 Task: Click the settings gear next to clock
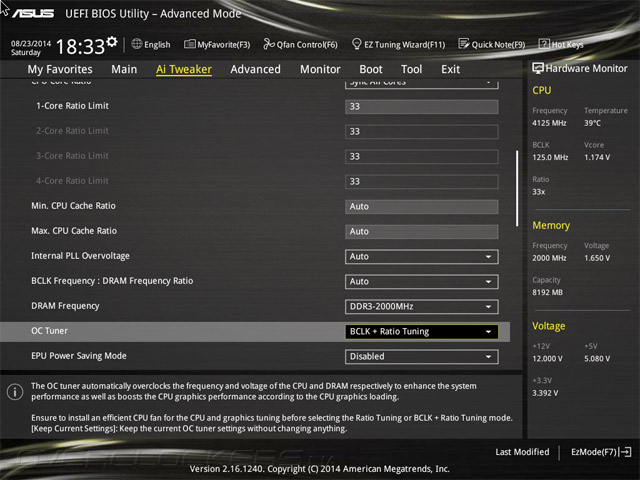[112, 42]
